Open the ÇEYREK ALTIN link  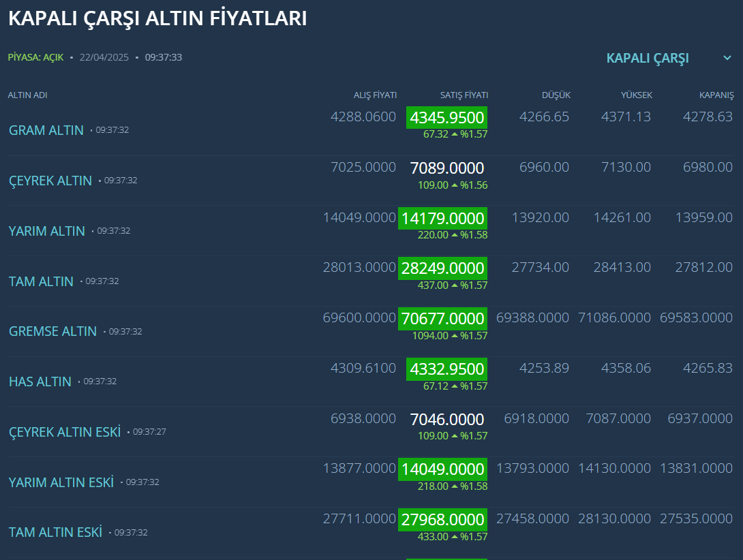point(50,181)
